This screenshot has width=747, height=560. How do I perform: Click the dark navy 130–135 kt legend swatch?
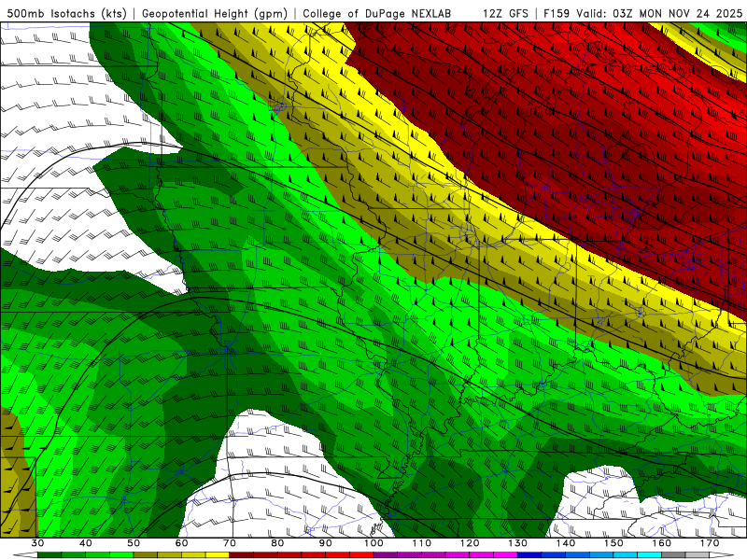click(529, 555)
